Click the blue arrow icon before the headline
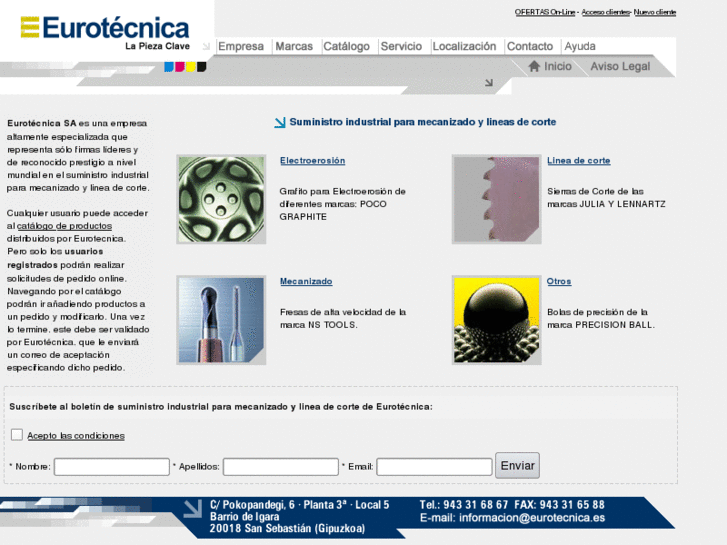This screenshot has width=727, height=545. [280, 122]
